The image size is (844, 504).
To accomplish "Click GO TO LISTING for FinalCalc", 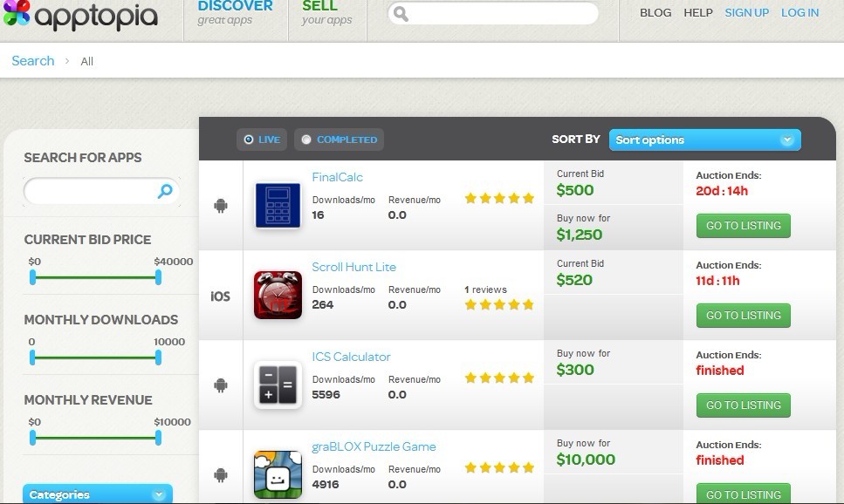I will click(x=744, y=226).
